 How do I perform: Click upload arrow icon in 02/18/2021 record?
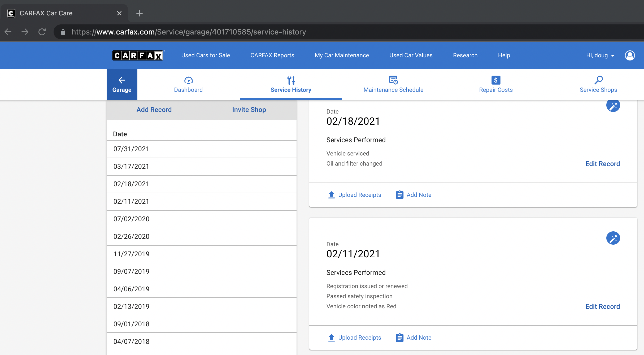[x=332, y=195]
